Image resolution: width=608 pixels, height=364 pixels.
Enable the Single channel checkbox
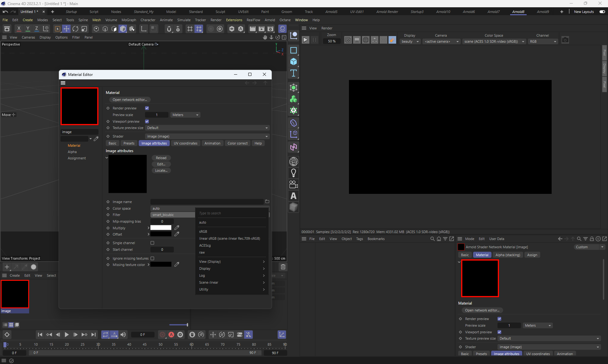(152, 243)
